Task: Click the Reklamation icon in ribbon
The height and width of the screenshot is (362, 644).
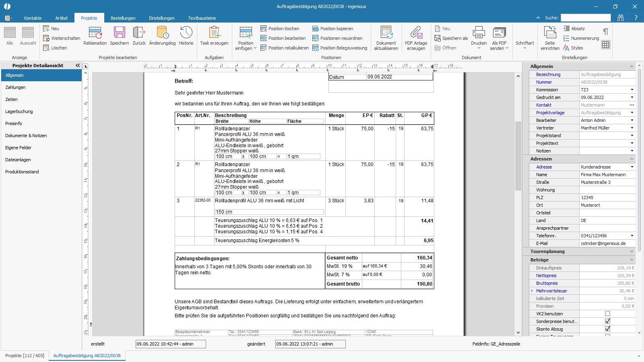Action: pyautogui.click(x=95, y=33)
